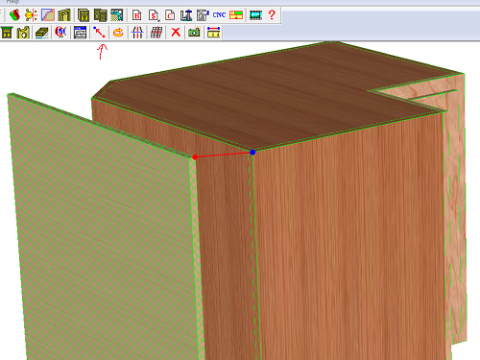Image resolution: width=480 pixels, height=360 pixels.
Task: Open the report document marked R
Action: [137, 15]
